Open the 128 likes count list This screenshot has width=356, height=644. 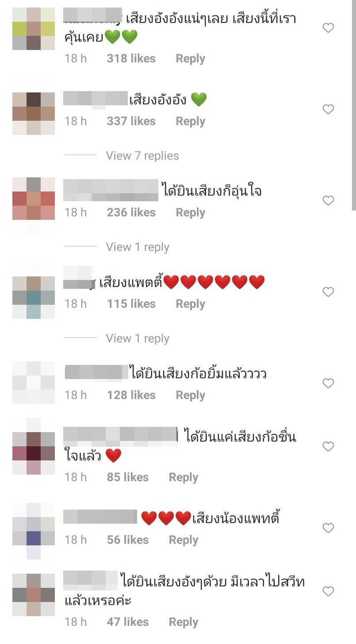[131, 395]
